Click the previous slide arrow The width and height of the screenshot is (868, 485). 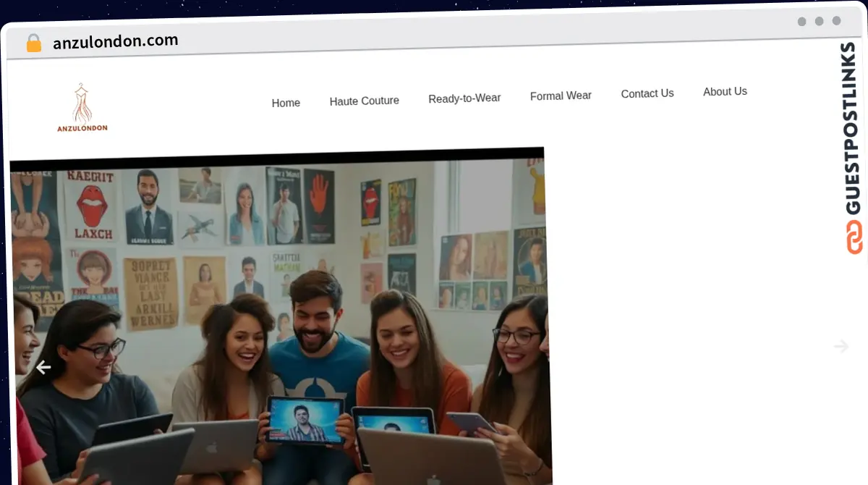point(43,368)
